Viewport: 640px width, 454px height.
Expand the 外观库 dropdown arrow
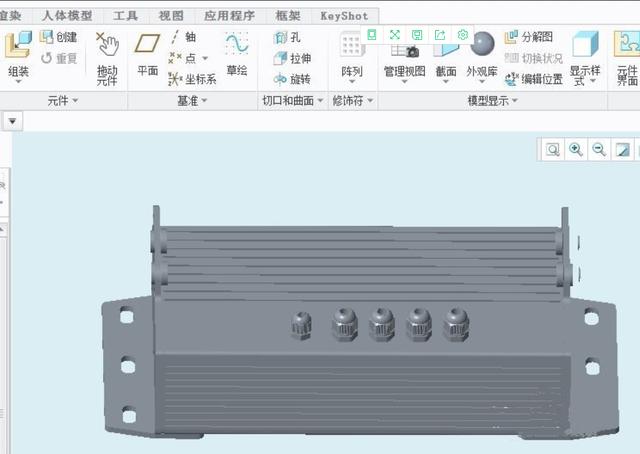482,82
